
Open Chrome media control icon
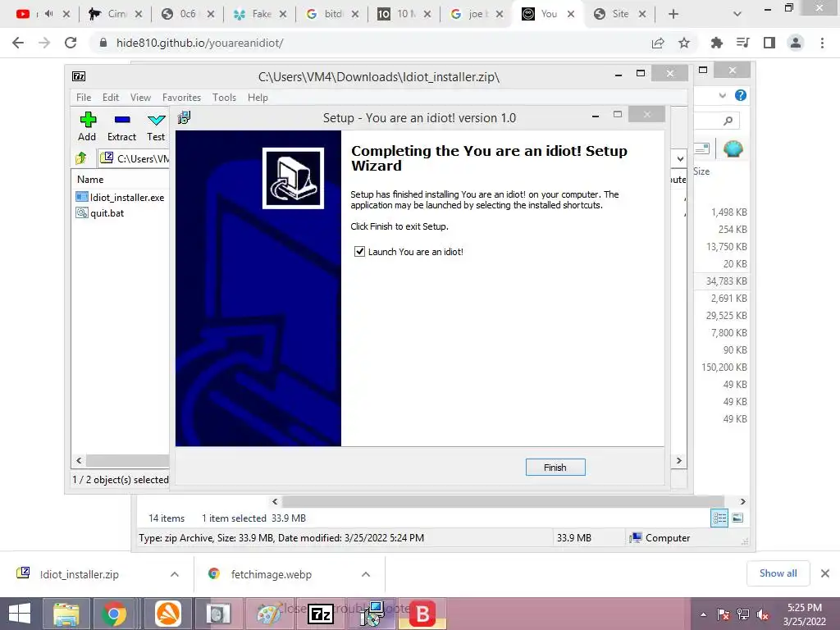pyautogui.click(x=742, y=43)
